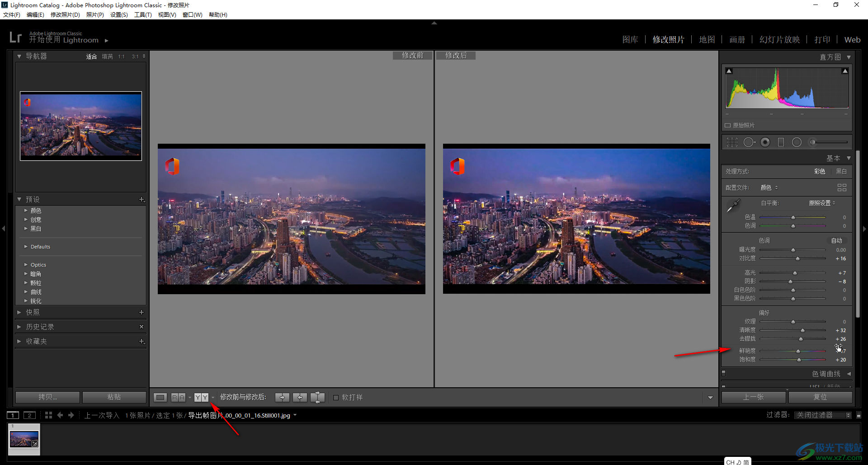Switch to the Slideshow (幻灯片放映) module
868x465 pixels.
pos(780,40)
